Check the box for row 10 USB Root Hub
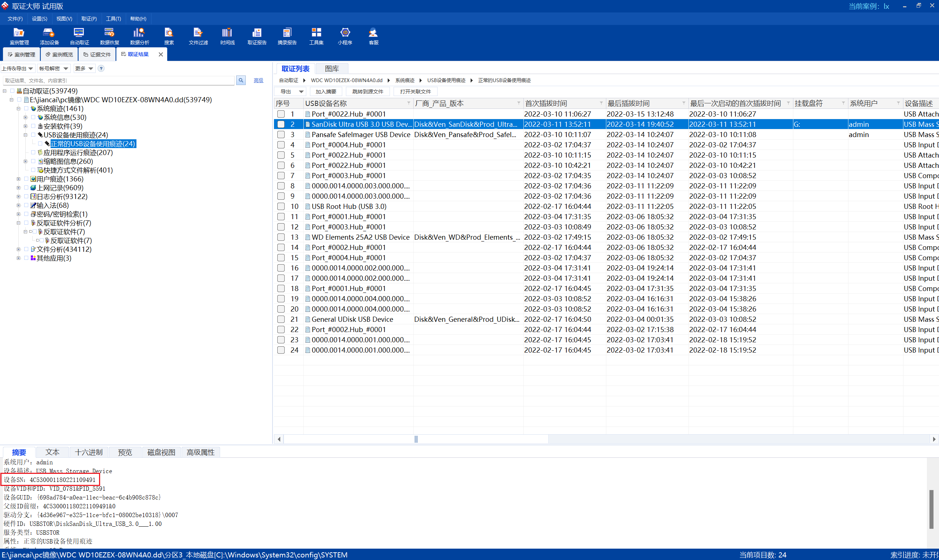 pos(281,206)
